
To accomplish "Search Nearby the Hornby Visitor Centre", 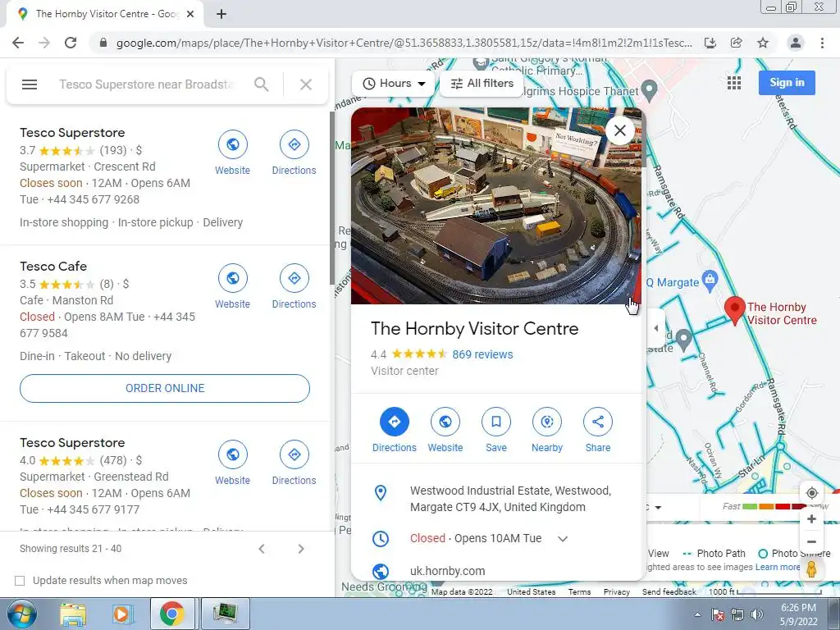I will point(547,422).
